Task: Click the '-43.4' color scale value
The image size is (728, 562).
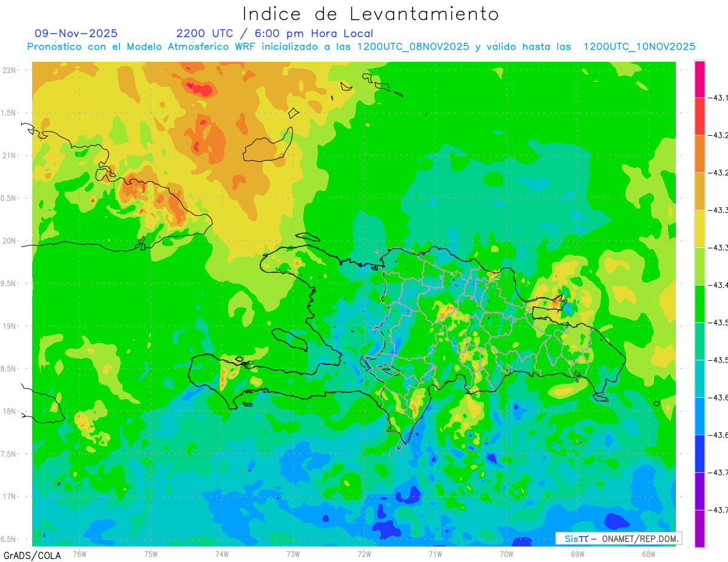Action: pyautogui.click(x=719, y=286)
